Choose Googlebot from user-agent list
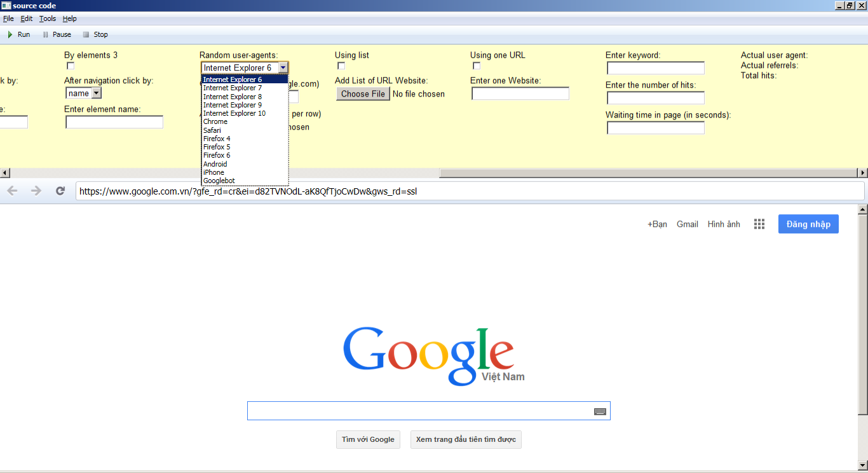The width and height of the screenshot is (868, 473). click(x=245, y=181)
